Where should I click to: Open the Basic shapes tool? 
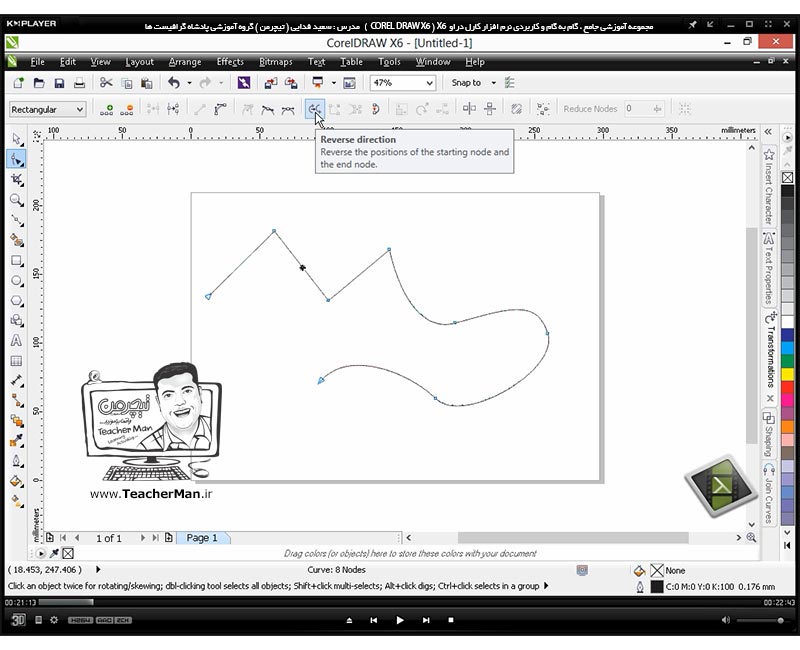click(x=16, y=320)
